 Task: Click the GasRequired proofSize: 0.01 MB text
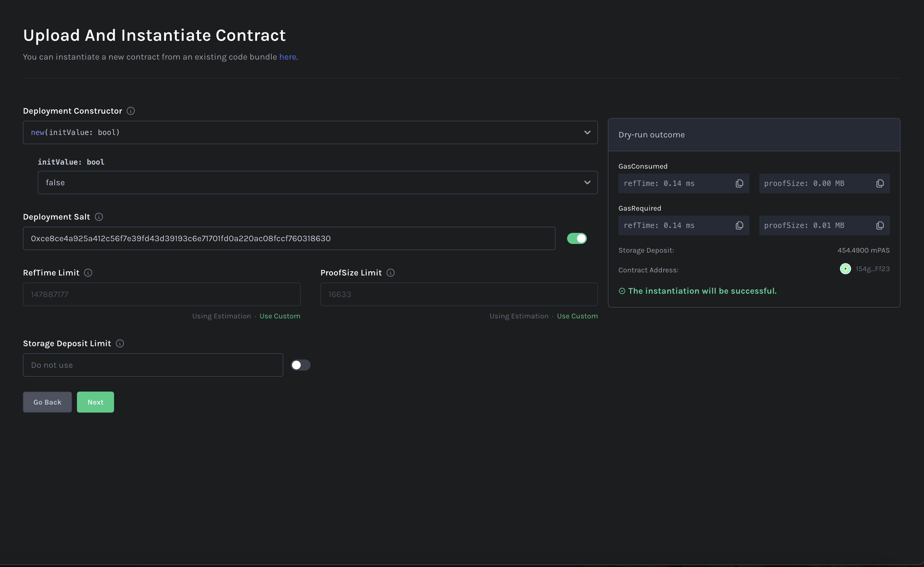(804, 225)
